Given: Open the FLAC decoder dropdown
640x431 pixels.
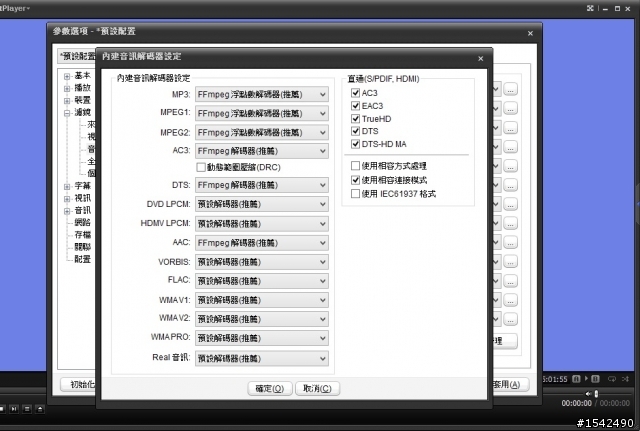Looking at the screenshot, I should click(262, 281).
